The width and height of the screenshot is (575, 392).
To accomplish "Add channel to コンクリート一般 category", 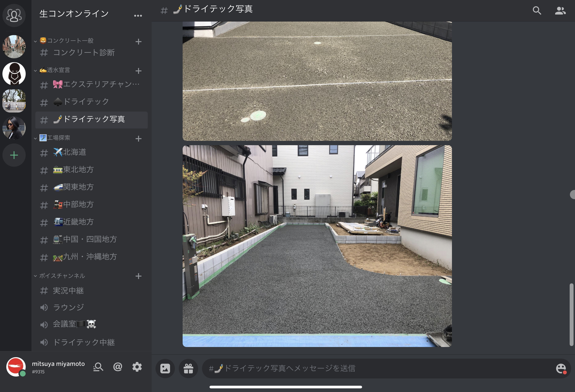I will point(138,42).
